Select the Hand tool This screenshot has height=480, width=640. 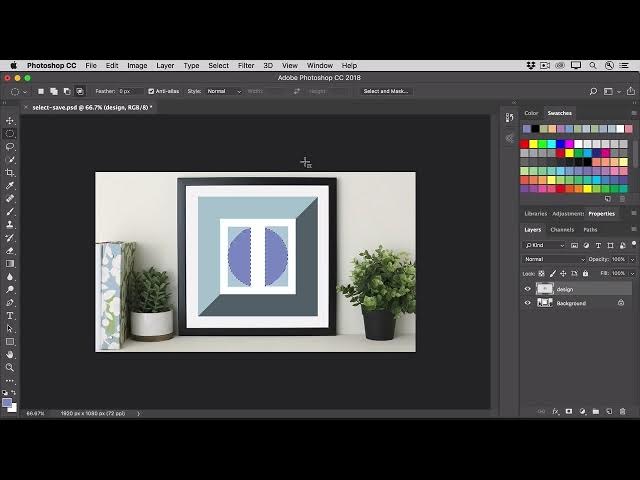pyautogui.click(x=10, y=354)
